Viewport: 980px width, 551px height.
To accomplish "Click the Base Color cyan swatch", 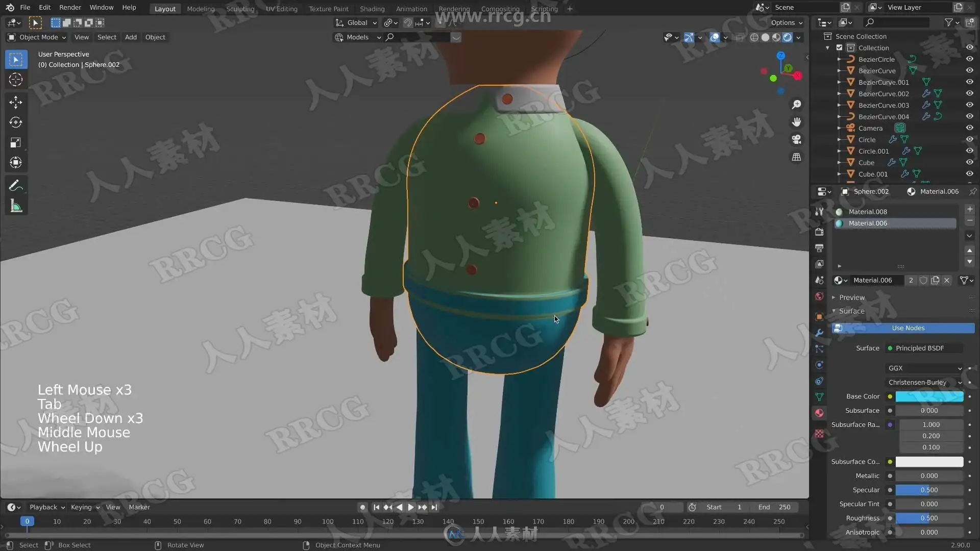I will (929, 396).
